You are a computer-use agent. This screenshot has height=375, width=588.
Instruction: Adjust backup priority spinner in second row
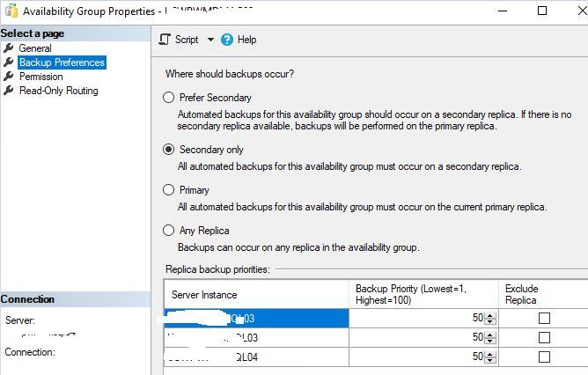(x=490, y=337)
